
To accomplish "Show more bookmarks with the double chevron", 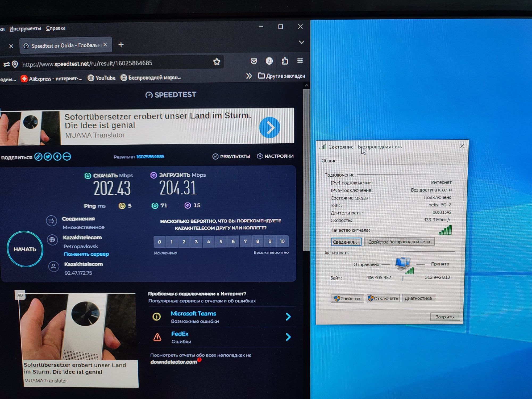I will coord(249,76).
